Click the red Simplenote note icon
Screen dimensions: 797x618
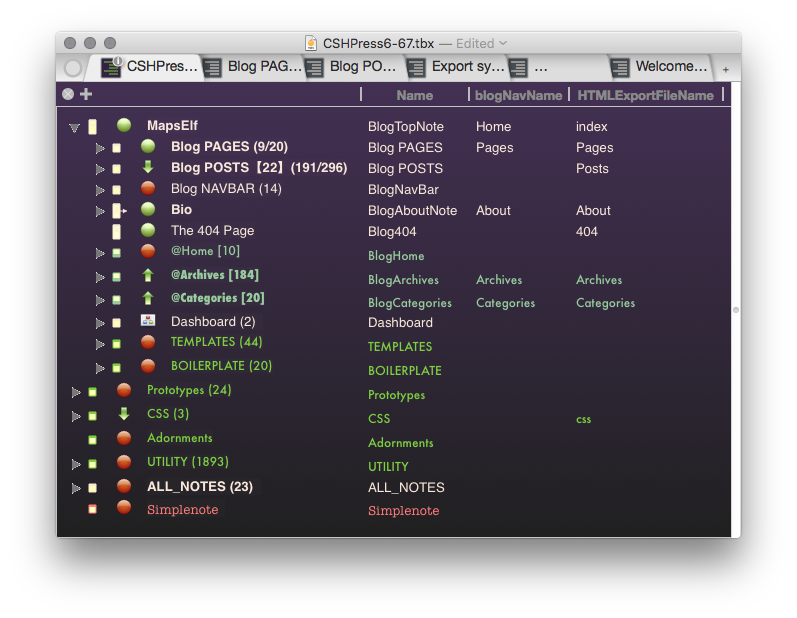(x=93, y=509)
